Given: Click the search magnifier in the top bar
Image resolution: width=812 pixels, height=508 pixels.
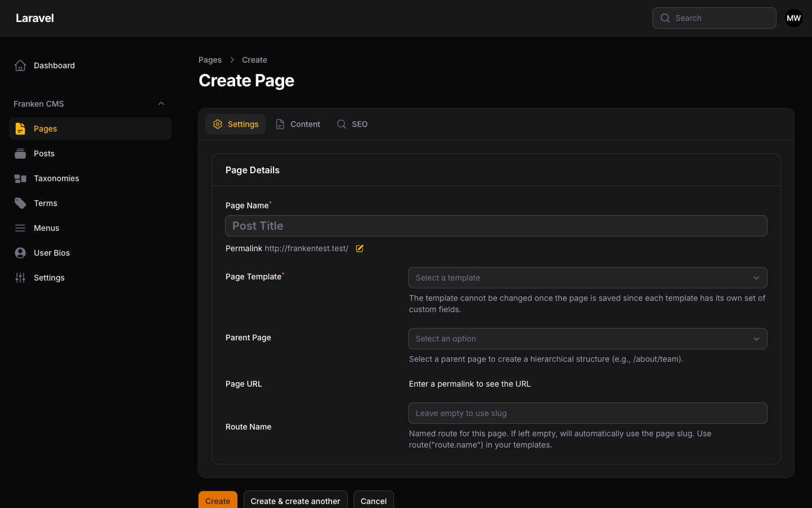Looking at the screenshot, I should 665,18.
